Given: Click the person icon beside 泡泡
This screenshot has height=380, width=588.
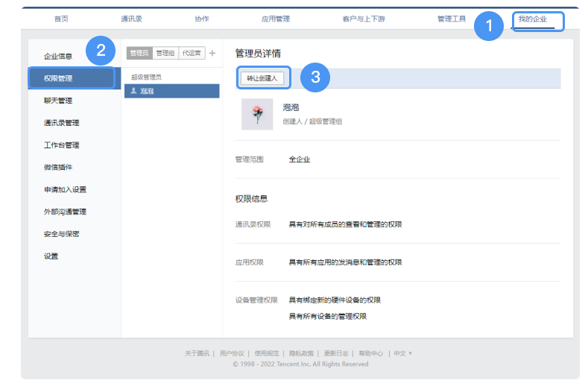Looking at the screenshot, I should tap(133, 91).
